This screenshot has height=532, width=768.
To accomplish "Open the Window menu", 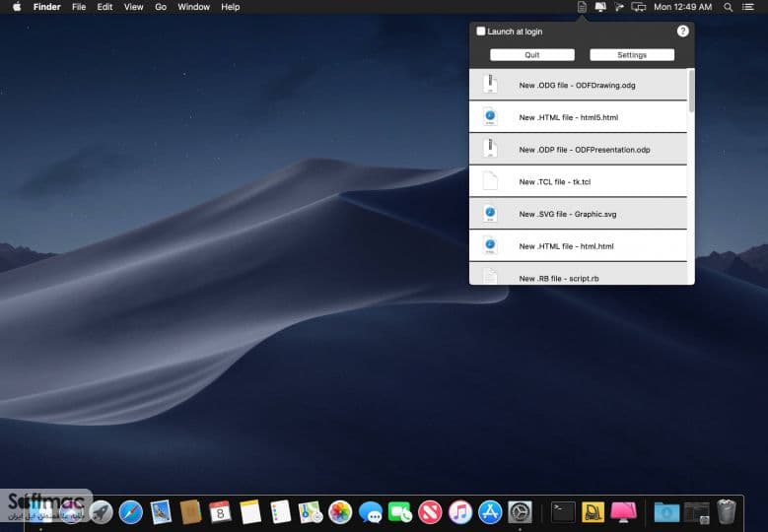I will [194, 7].
